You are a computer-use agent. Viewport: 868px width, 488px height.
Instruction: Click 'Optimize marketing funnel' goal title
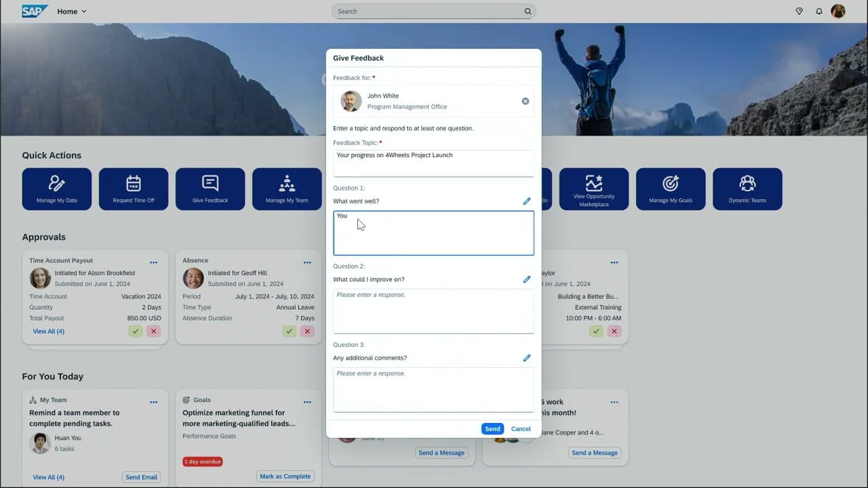[x=239, y=418]
